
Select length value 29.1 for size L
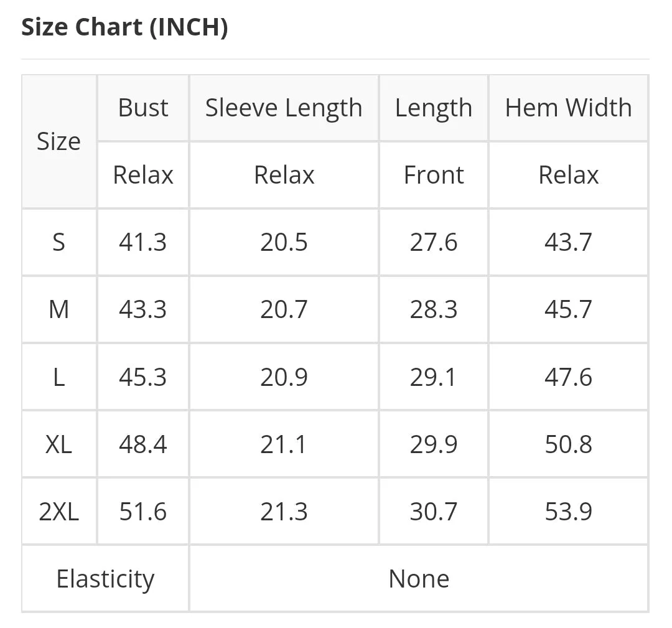[433, 377]
